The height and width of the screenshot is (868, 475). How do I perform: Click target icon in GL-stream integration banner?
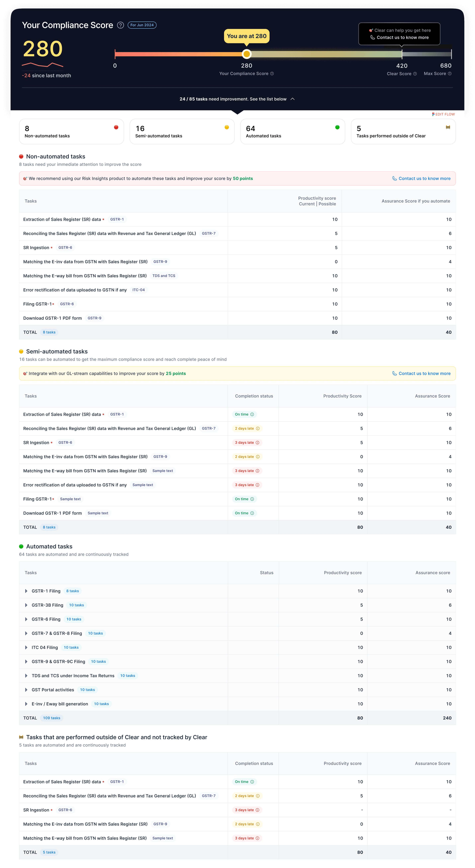click(25, 374)
